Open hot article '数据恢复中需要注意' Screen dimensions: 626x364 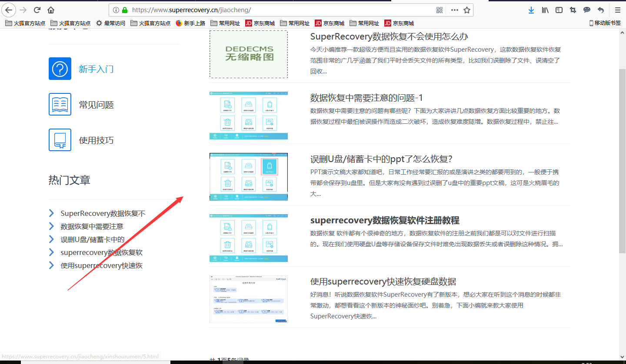(92, 226)
